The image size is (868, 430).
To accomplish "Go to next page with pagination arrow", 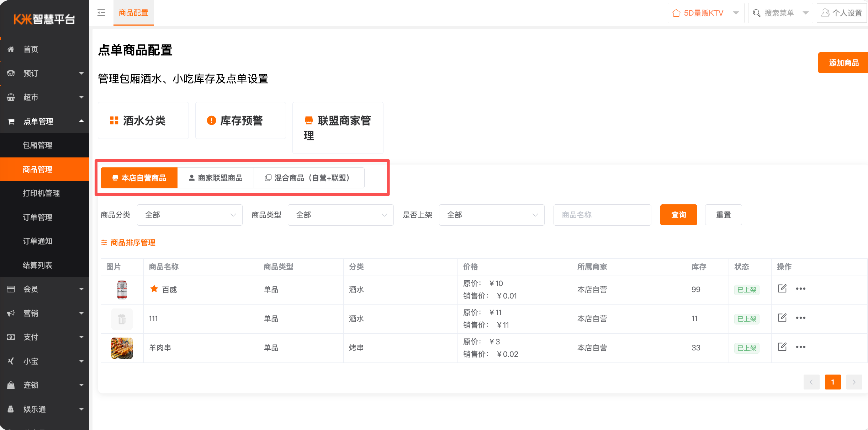I will click(x=854, y=382).
